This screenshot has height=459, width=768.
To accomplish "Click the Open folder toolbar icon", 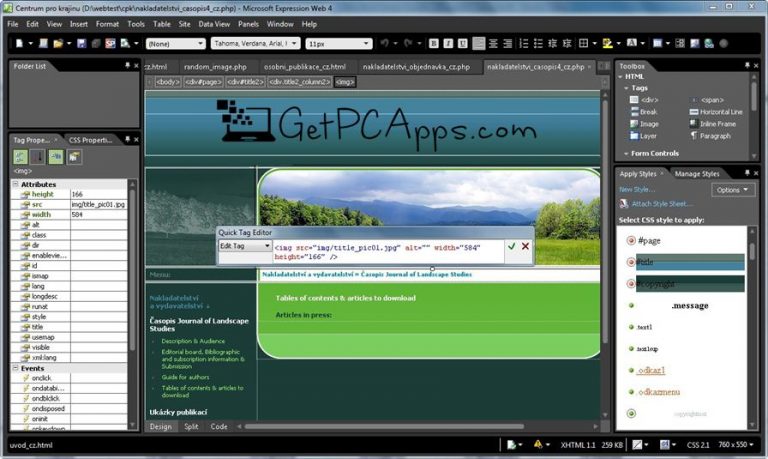I will click(58, 44).
